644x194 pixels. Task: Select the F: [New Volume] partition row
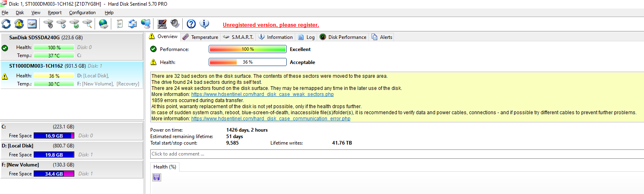tap(72, 169)
